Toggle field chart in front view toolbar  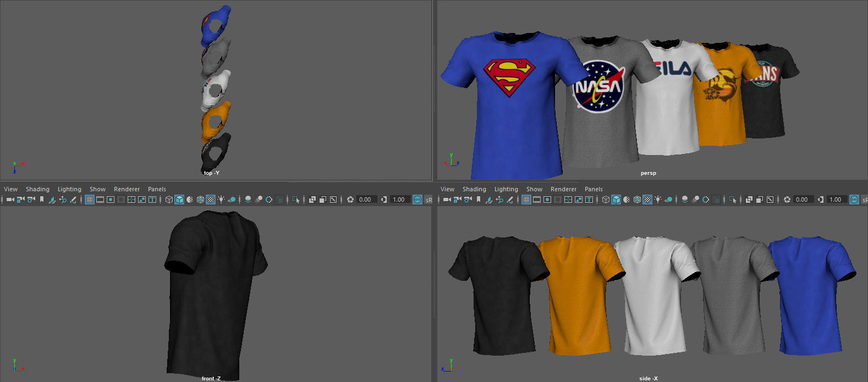click(131, 200)
